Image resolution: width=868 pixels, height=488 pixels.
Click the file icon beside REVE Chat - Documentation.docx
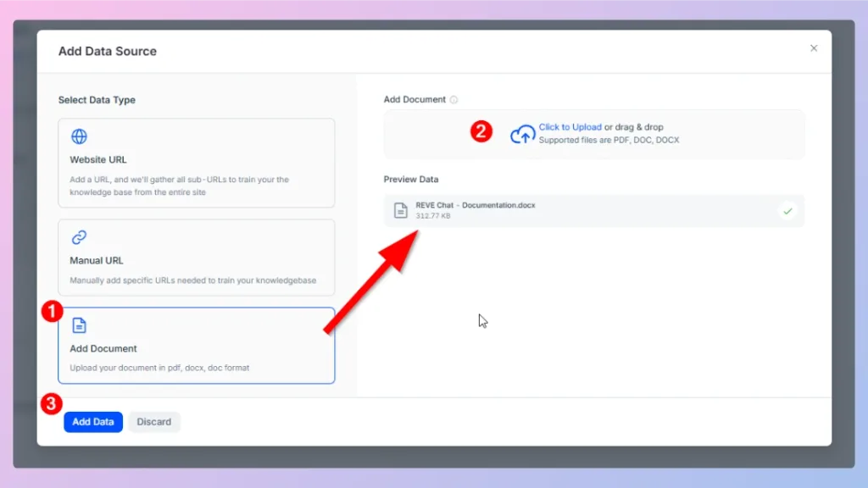coord(401,210)
